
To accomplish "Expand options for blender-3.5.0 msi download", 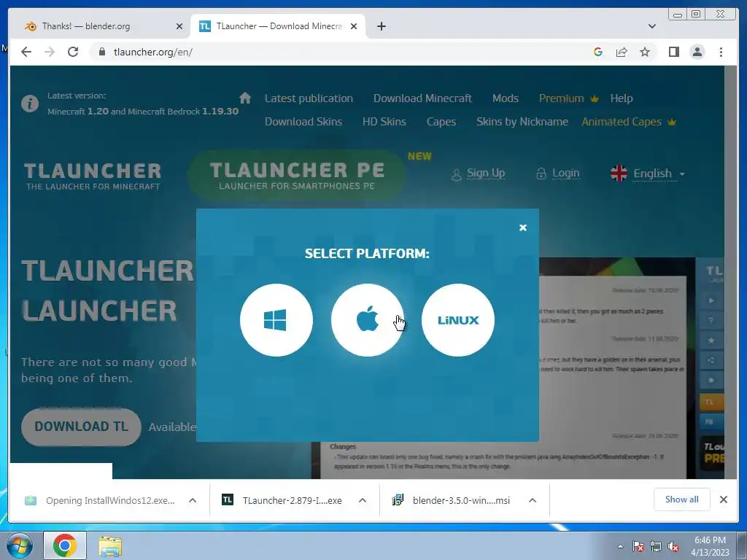I will (532, 500).
